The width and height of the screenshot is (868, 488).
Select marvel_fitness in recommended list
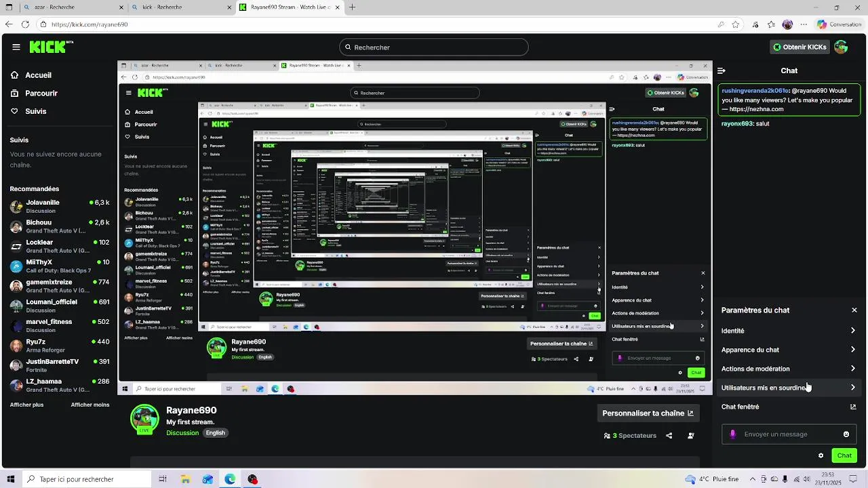click(60, 325)
